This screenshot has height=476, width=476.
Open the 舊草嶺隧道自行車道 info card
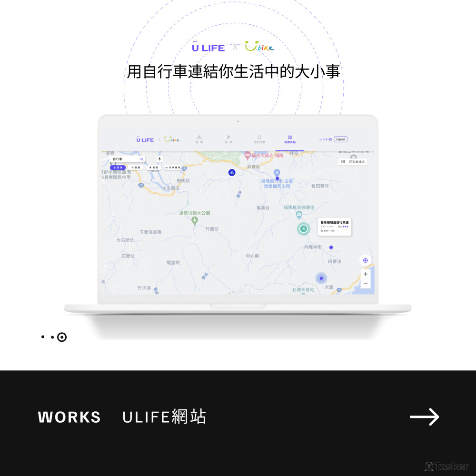(x=335, y=227)
